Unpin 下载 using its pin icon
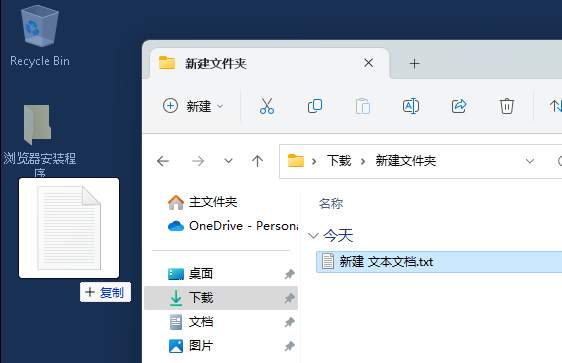Viewport: 562px width, 363px height. 290,298
